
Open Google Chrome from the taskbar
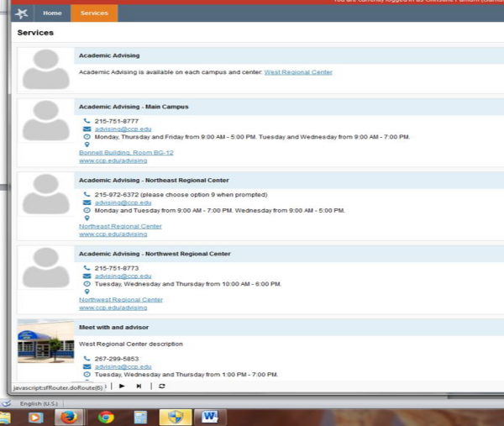(x=106, y=418)
